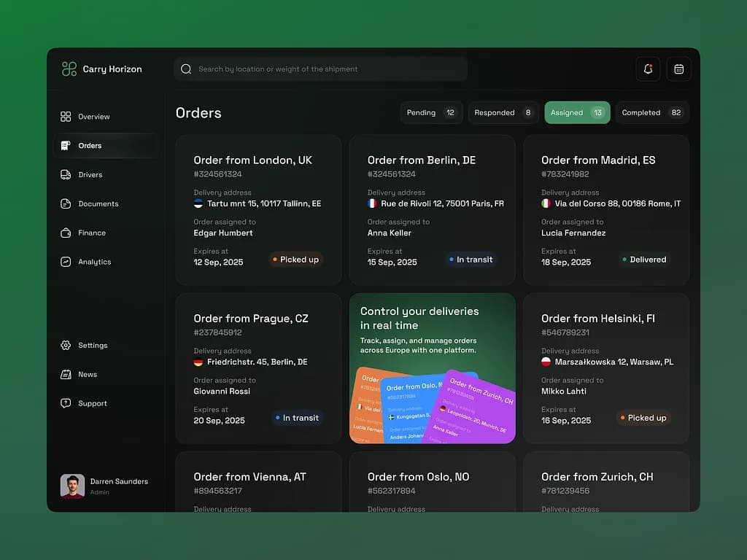This screenshot has height=560, width=747.
Task: Select the Drivers truck icon
Action: 66,175
